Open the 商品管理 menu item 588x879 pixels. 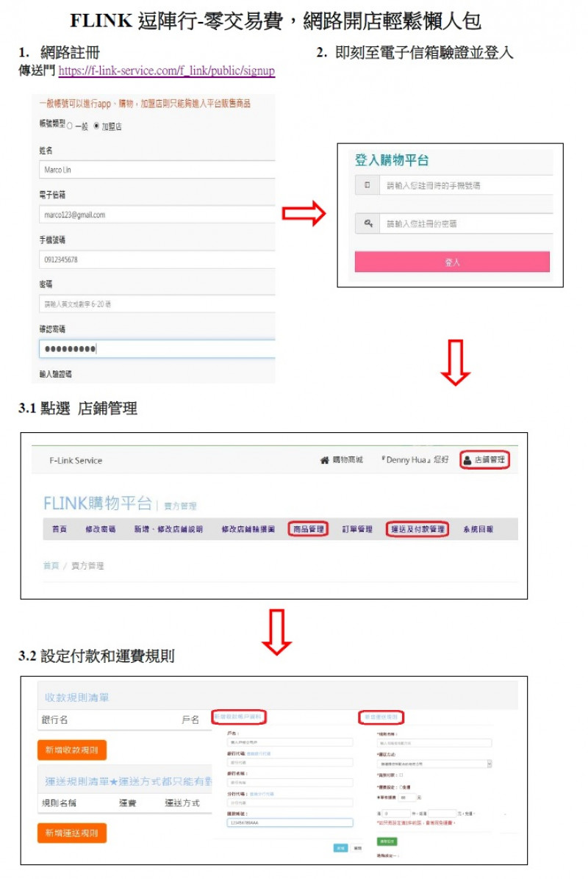tap(308, 529)
